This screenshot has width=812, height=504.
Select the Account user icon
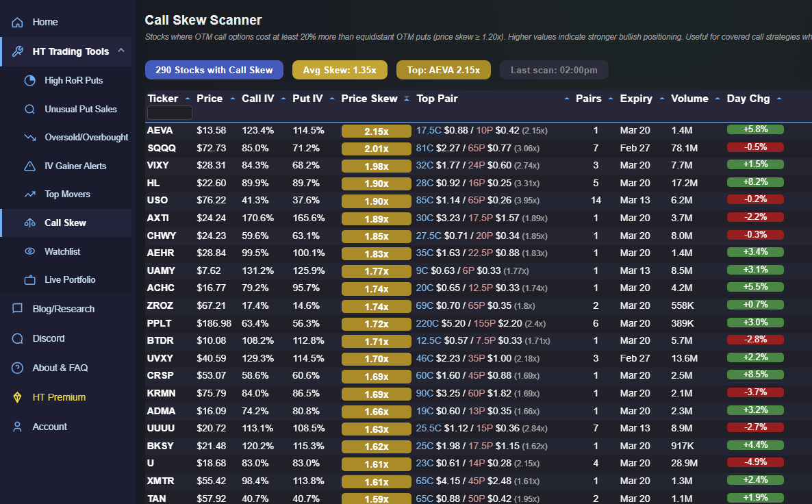tap(16, 426)
